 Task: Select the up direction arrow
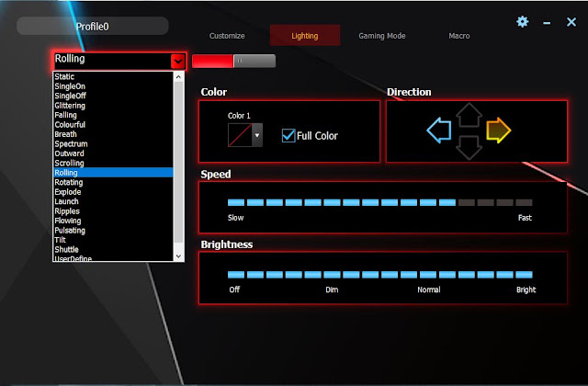point(469,115)
